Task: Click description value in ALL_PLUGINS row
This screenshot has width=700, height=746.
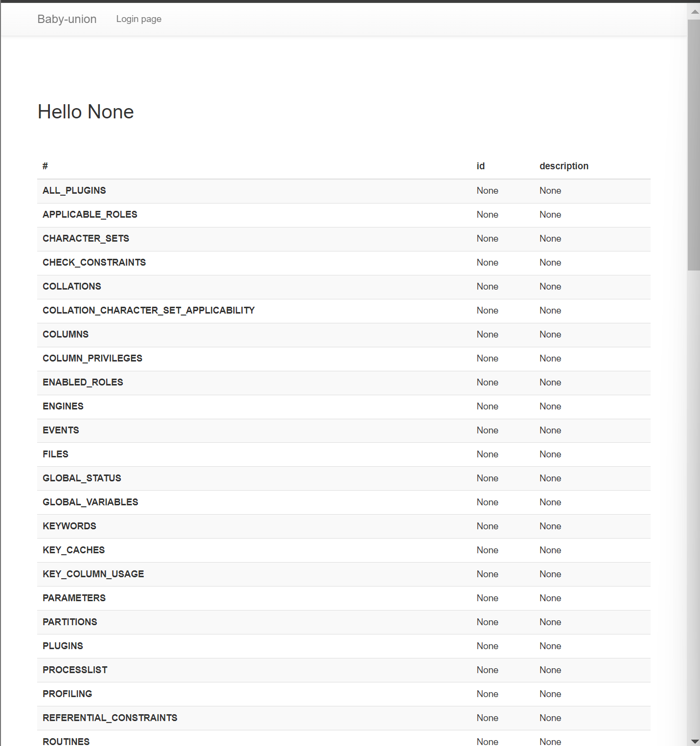Action: [550, 191]
